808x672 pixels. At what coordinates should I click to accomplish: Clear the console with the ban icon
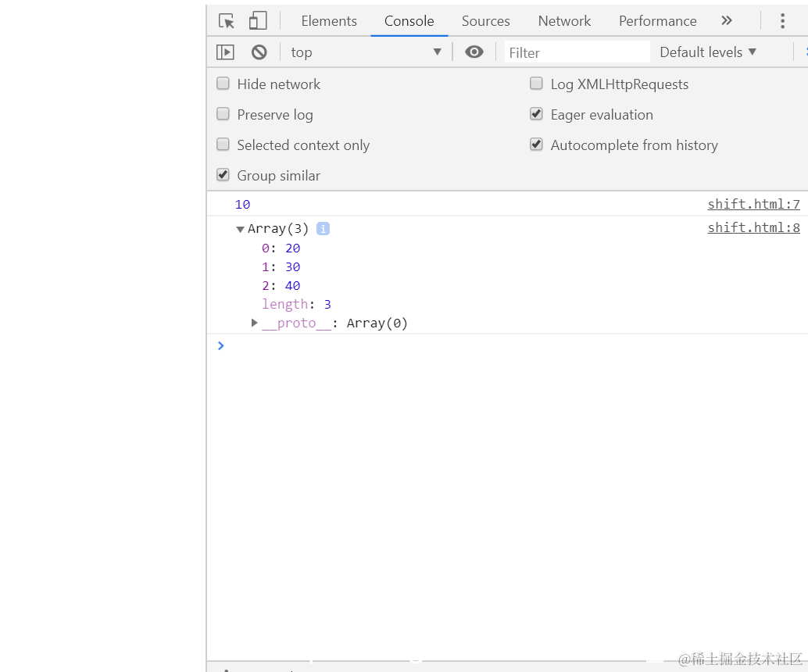pos(259,52)
